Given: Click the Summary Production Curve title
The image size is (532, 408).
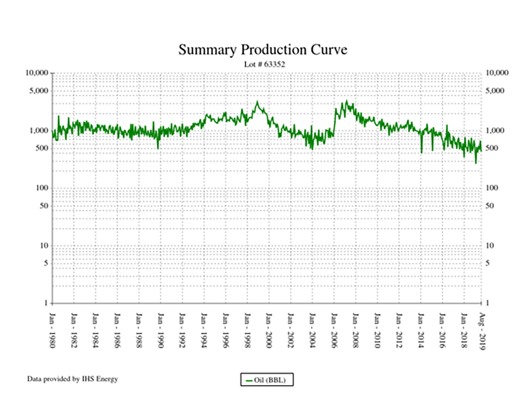Looking at the screenshot, I should click(263, 50).
